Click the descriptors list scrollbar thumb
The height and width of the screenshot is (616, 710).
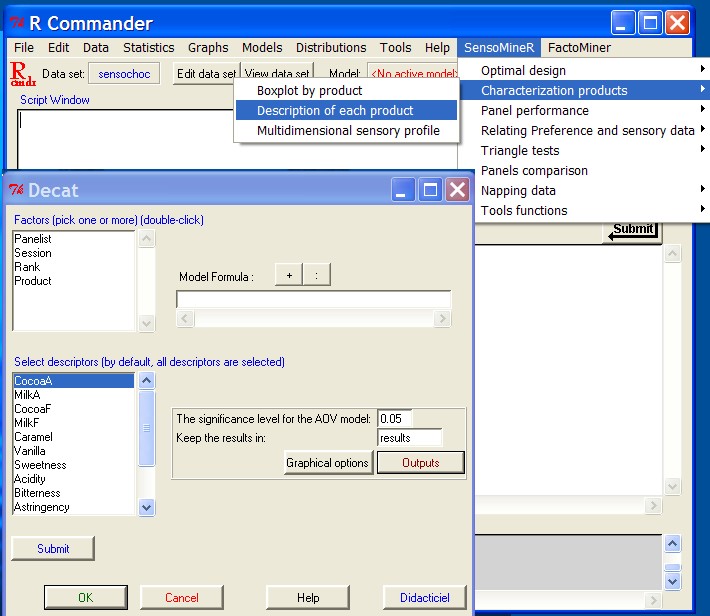click(146, 428)
